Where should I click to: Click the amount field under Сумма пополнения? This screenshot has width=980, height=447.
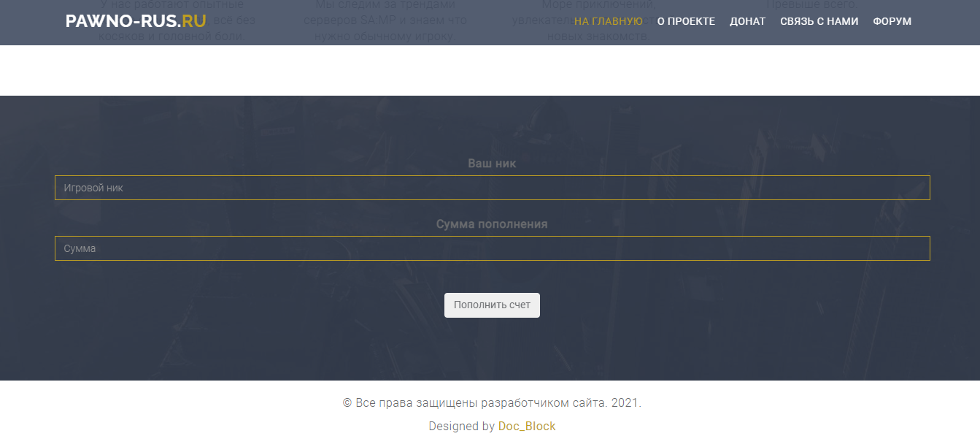point(493,248)
